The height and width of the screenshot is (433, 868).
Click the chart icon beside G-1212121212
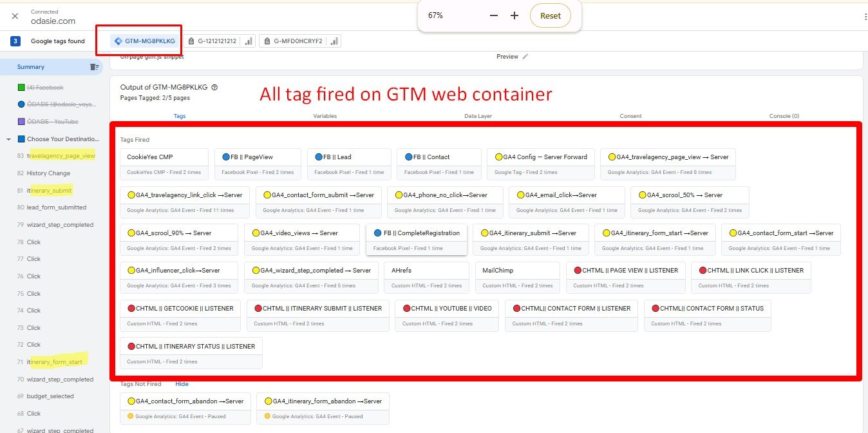tap(249, 41)
